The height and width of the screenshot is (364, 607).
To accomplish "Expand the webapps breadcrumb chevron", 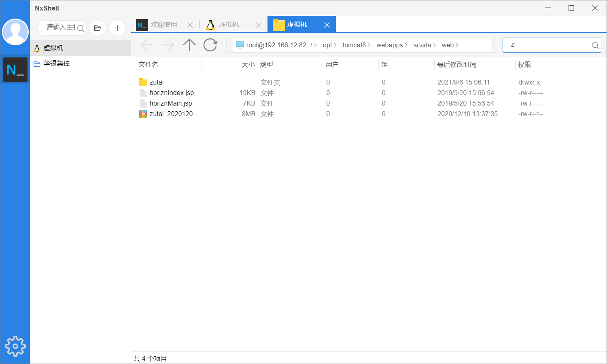I will coord(405,45).
